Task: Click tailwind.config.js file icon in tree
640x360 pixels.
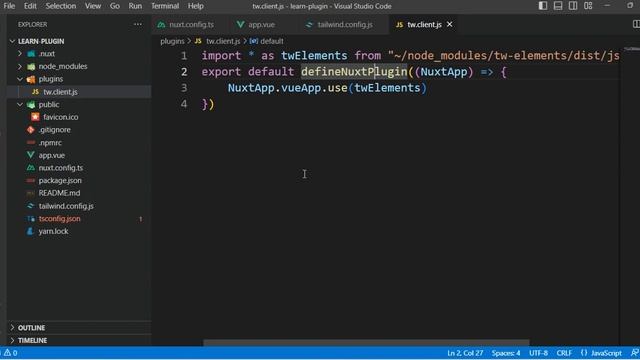Action: (31, 206)
